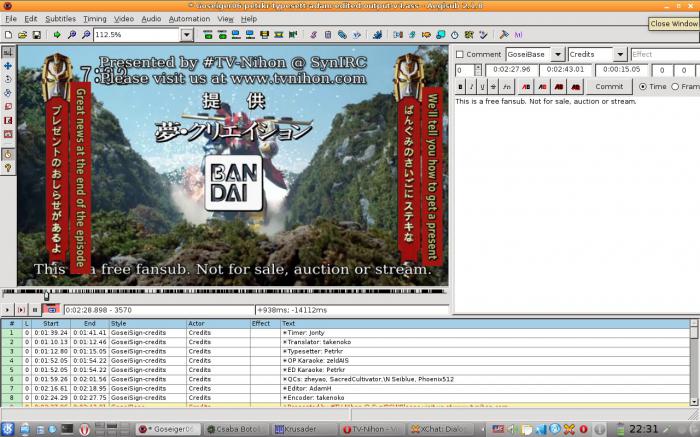Open the Timing menu
700x437 pixels.
tap(95, 19)
